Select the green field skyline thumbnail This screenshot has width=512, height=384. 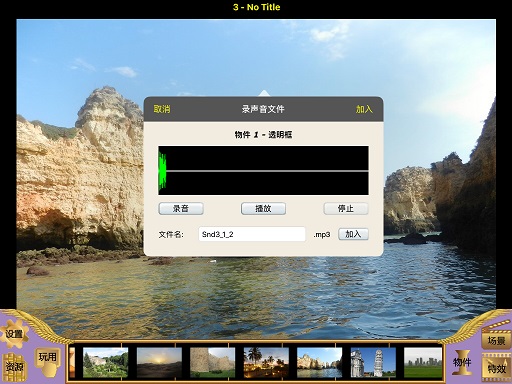point(423,363)
